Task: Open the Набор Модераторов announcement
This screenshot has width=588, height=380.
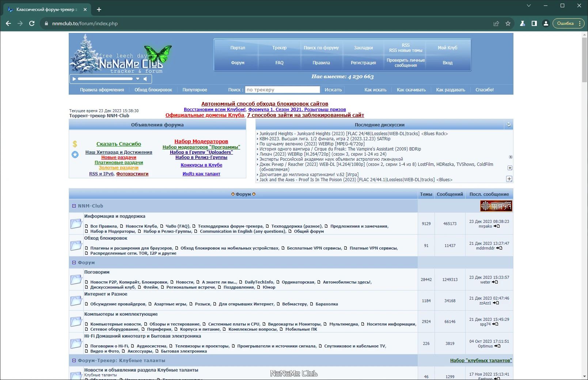Action: pyautogui.click(x=201, y=141)
